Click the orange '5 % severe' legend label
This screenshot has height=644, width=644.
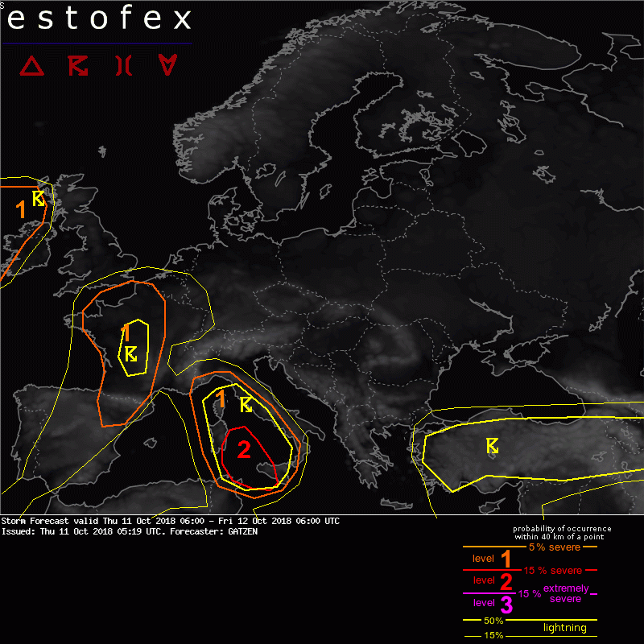click(555, 547)
